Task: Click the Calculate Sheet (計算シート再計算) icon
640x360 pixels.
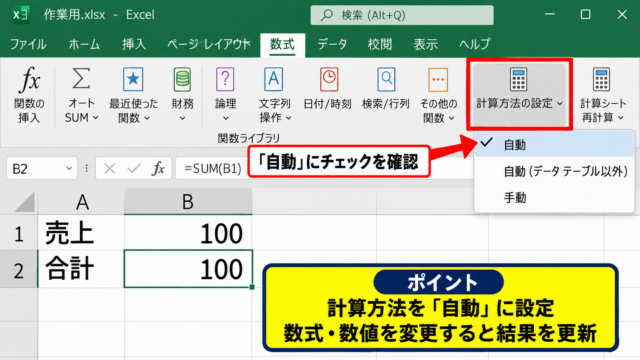Action: (602, 79)
